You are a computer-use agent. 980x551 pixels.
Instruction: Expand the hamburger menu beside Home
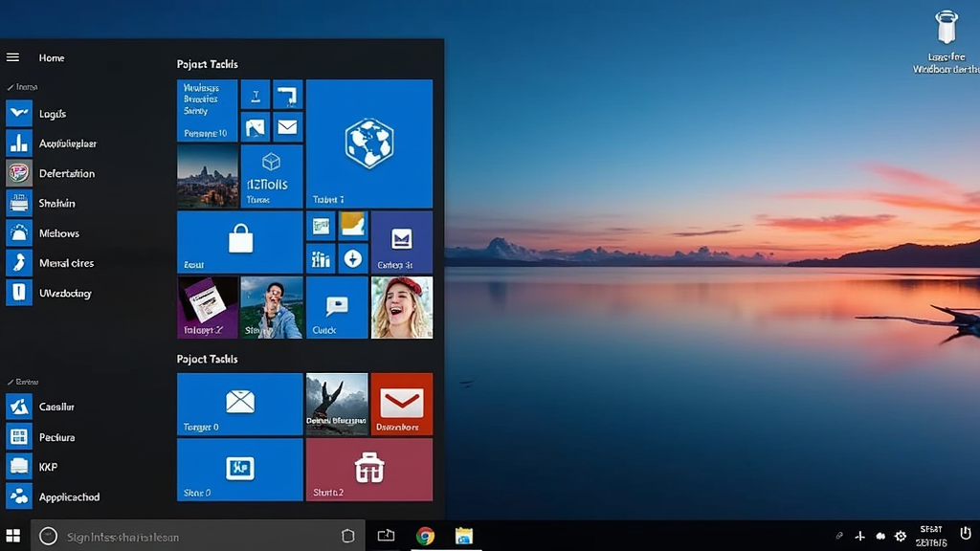13,57
